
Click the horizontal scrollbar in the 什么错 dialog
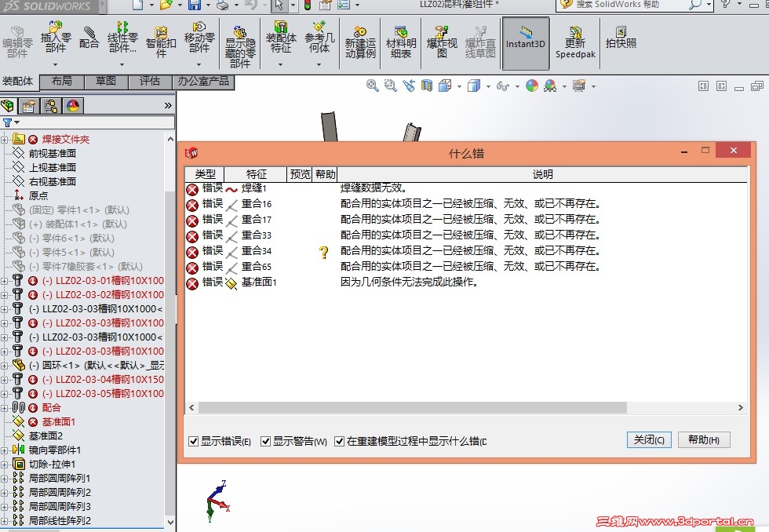tap(414, 407)
